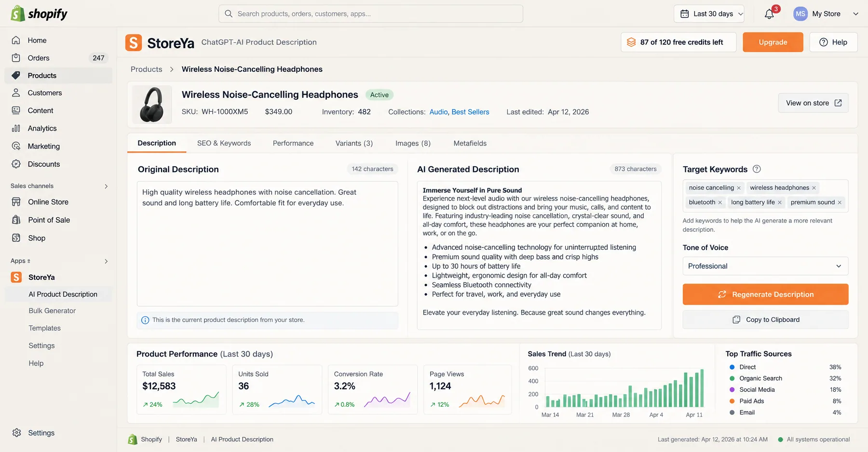868x452 pixels.
Task: Click the headphones product thumbnail
Action: [x=152, y=105]
